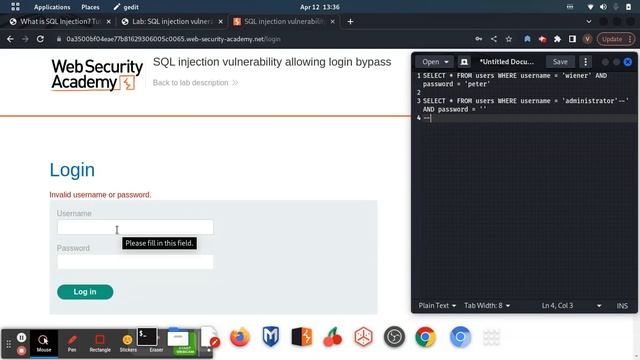
Task: Close the 'What is SQL Injection?' tab
Action: coord(109,22)
